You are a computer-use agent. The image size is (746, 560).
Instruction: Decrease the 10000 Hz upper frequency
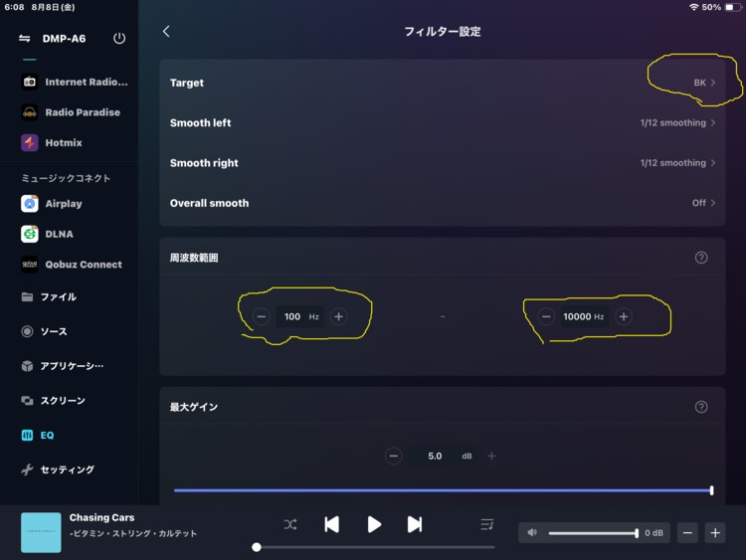546,316
